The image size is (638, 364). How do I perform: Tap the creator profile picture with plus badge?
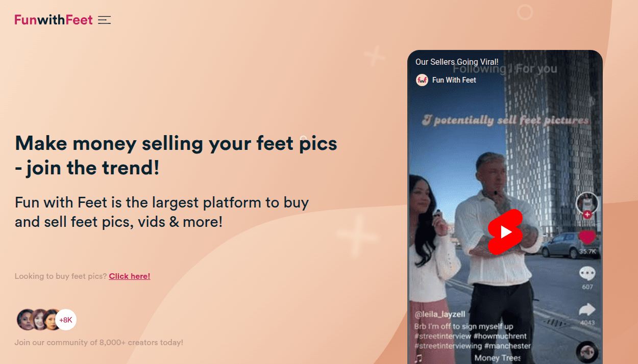click(587, 204)
